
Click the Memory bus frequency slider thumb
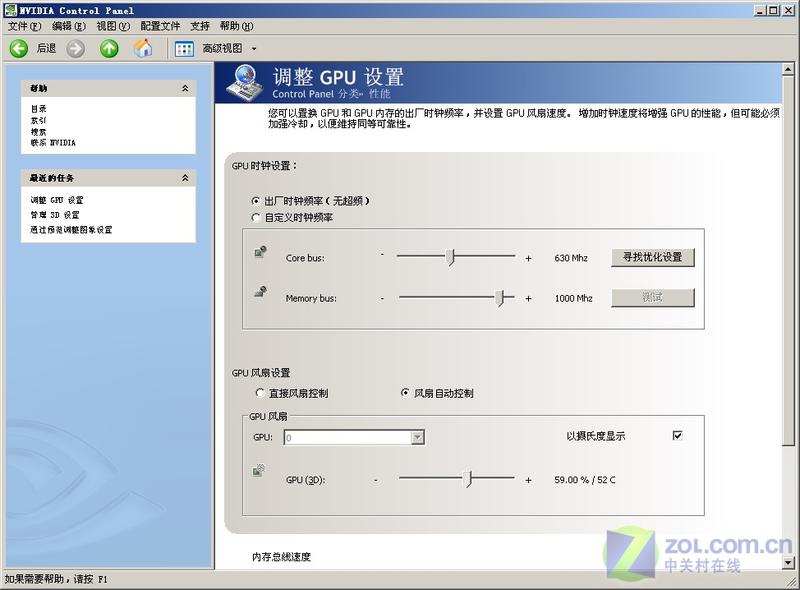click(500, 298)
